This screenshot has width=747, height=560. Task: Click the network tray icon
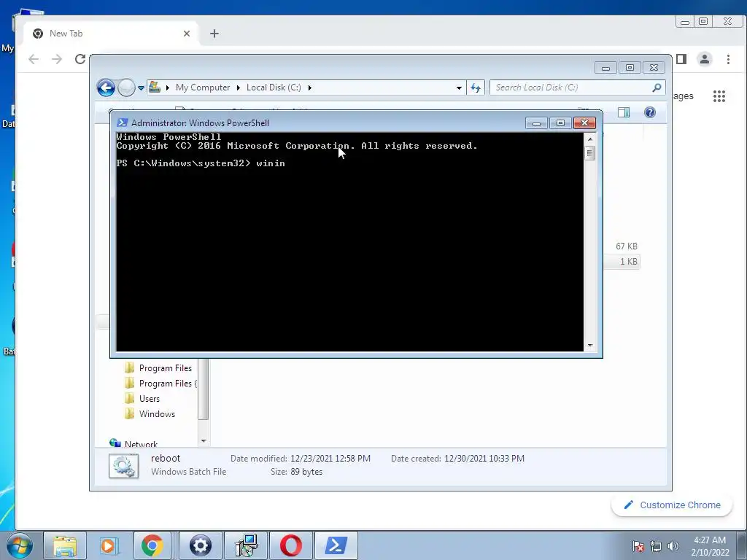pos(656,546)
